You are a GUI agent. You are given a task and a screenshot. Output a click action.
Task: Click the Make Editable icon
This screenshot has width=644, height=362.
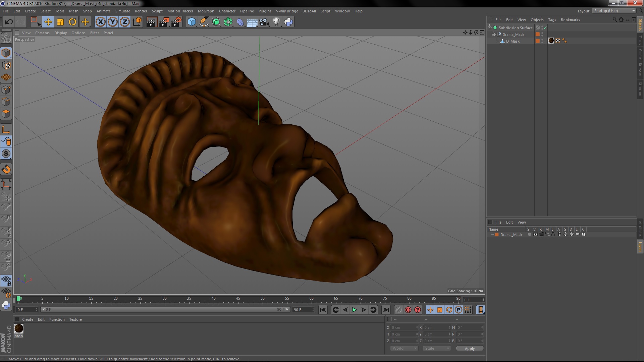pyautogui.click(x=6, y=38)
